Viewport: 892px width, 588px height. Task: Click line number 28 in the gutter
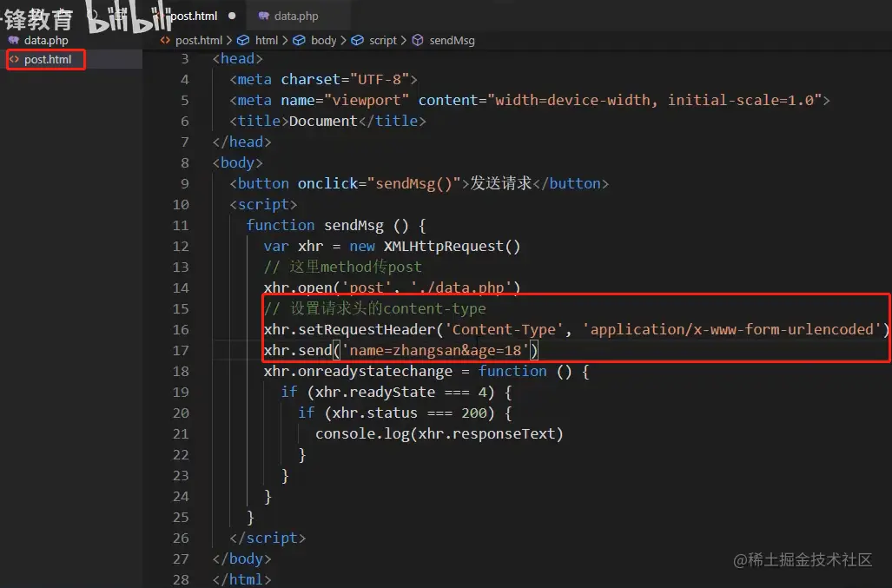coord(181,579)
